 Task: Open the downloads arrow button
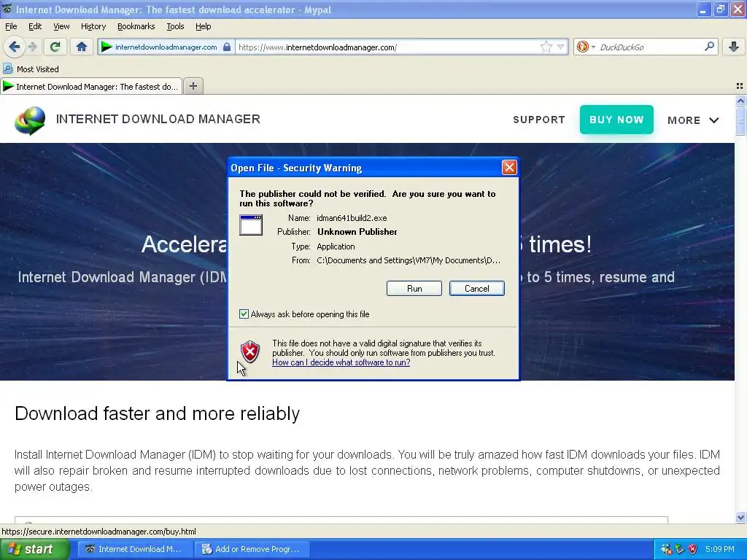[x=734, y=47]
